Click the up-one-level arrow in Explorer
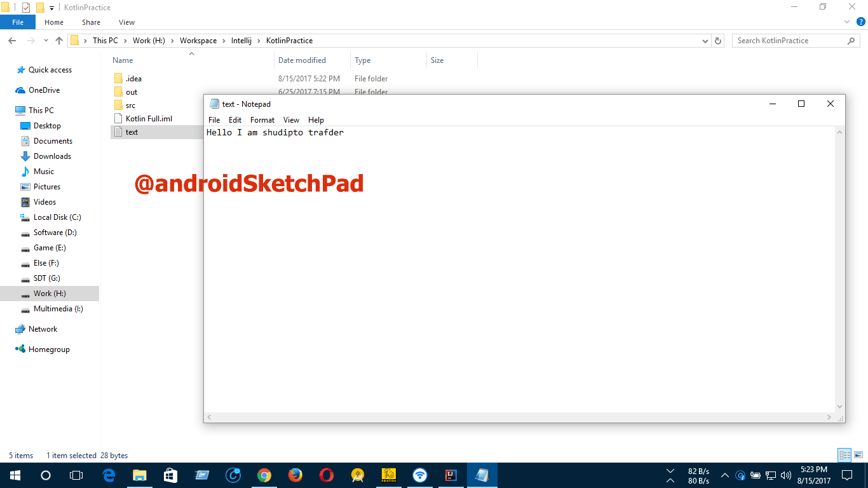 click(58, 40)
